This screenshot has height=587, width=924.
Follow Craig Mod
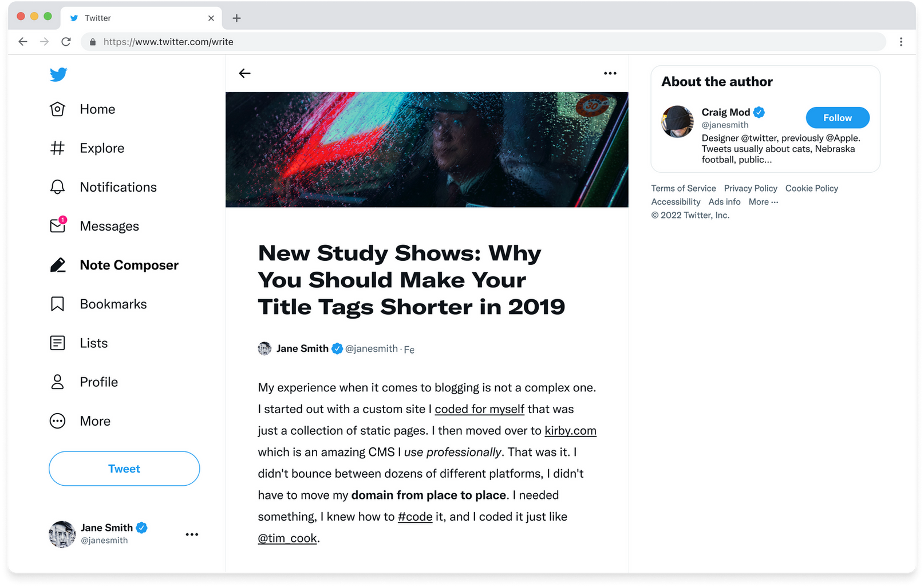click(837, 118)
